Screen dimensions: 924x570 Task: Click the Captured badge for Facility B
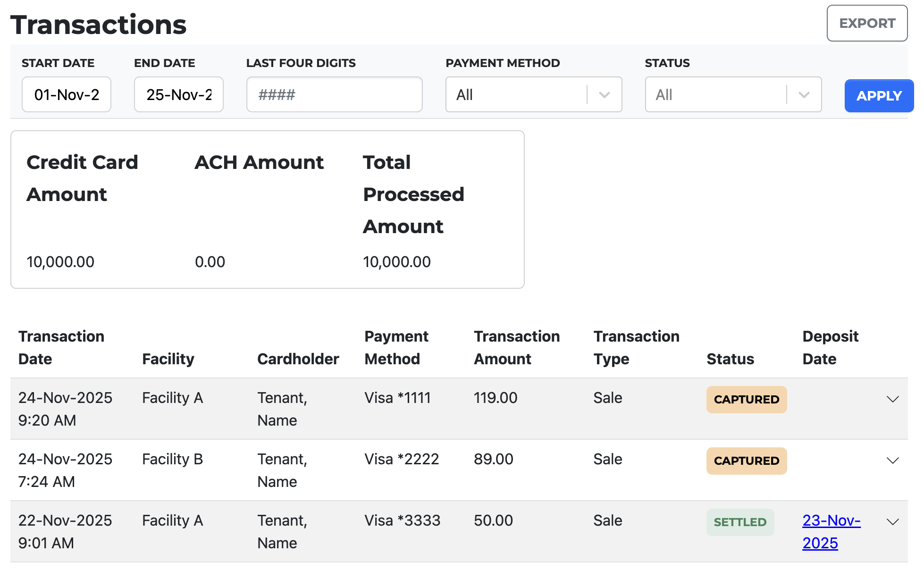(x=746, y=461)
